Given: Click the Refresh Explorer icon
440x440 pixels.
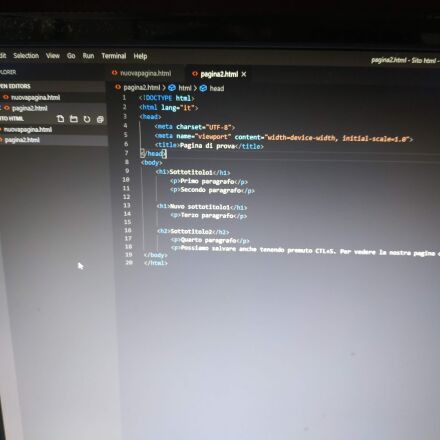Looking at the screenshot, I should coord(87,119).
